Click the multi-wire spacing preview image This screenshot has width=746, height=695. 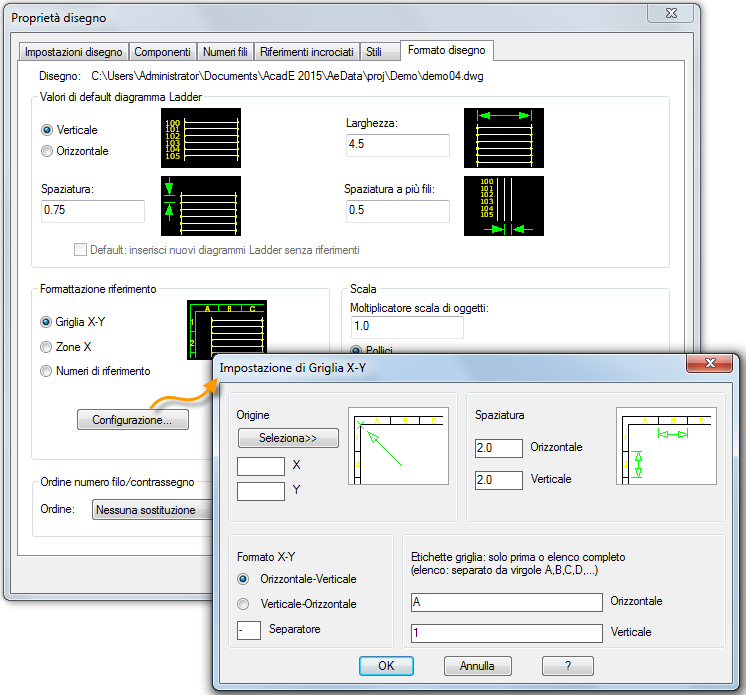[x=504, y=206]
